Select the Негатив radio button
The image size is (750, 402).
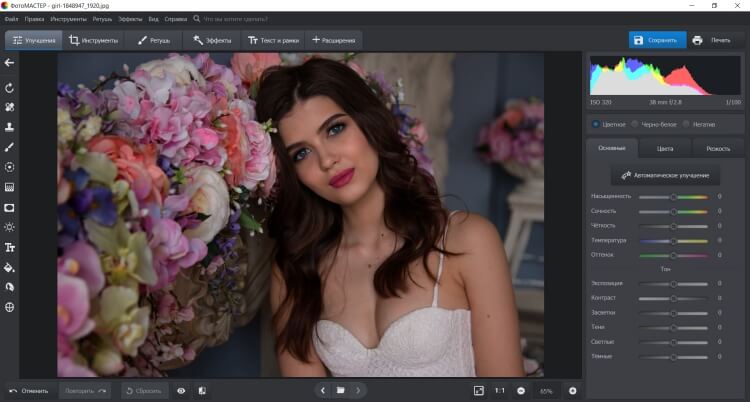click(686, 124)
